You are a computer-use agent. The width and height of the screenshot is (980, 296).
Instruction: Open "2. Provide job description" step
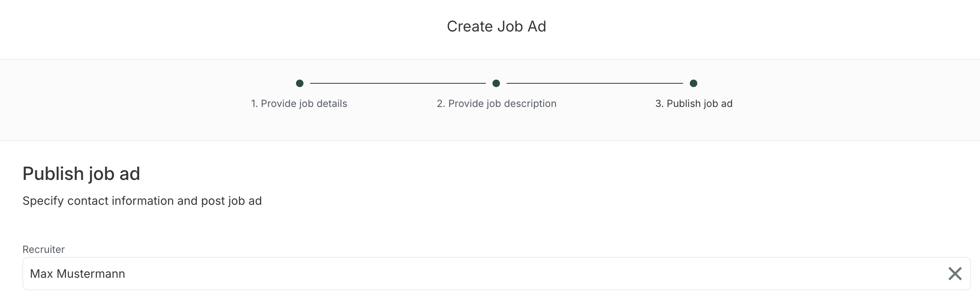click(x=496, y=104)
